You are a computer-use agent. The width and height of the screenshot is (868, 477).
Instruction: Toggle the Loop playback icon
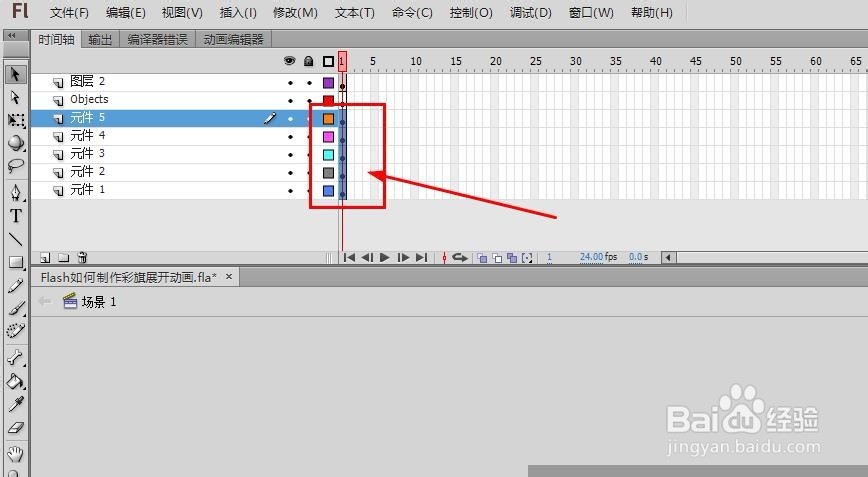(460, 257)
